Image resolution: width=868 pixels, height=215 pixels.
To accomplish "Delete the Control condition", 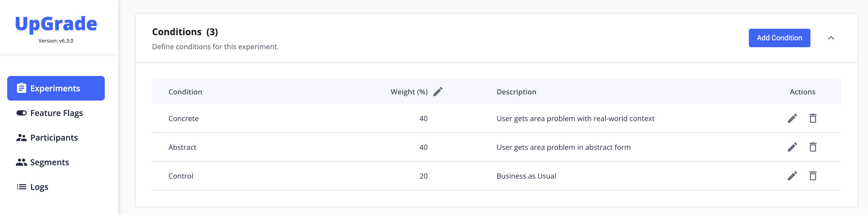I will click(x=813, y=176).
